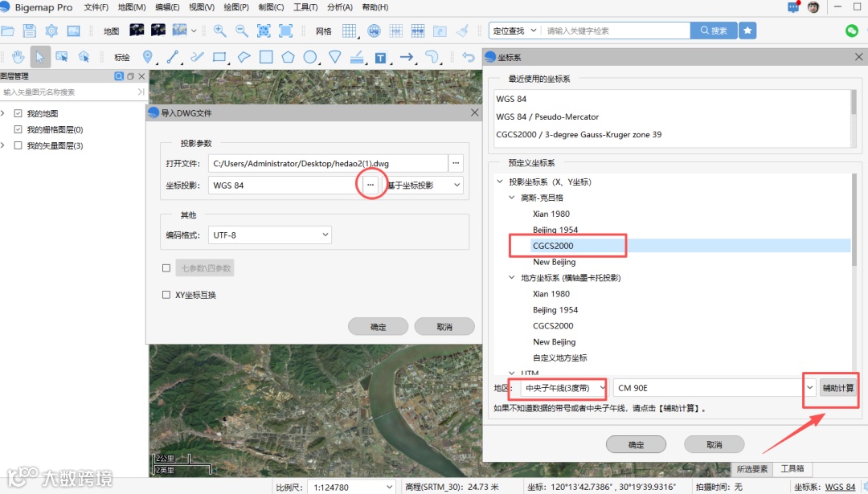Open the 文件(F) menu
868x494 pixels.
tap(96, 7)
